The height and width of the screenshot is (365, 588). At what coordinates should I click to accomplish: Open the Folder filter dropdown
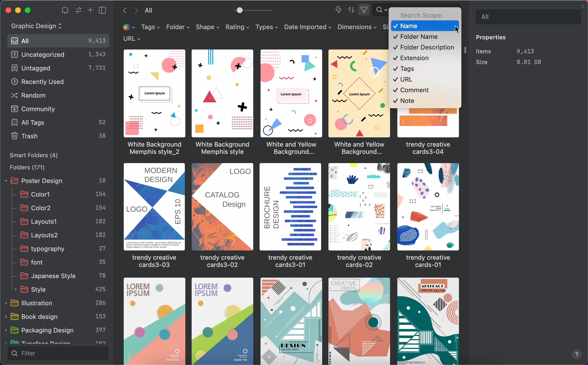pyautogui.click(x=178, y=27)
